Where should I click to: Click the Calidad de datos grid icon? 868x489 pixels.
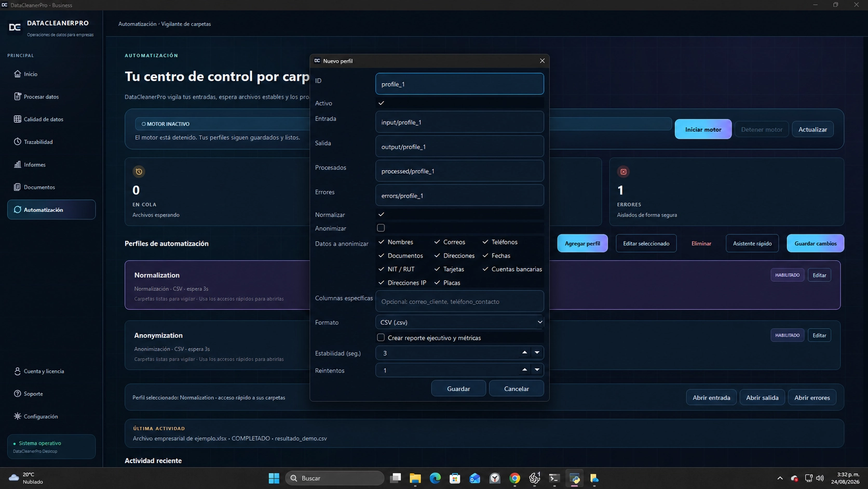pos(18,119)
